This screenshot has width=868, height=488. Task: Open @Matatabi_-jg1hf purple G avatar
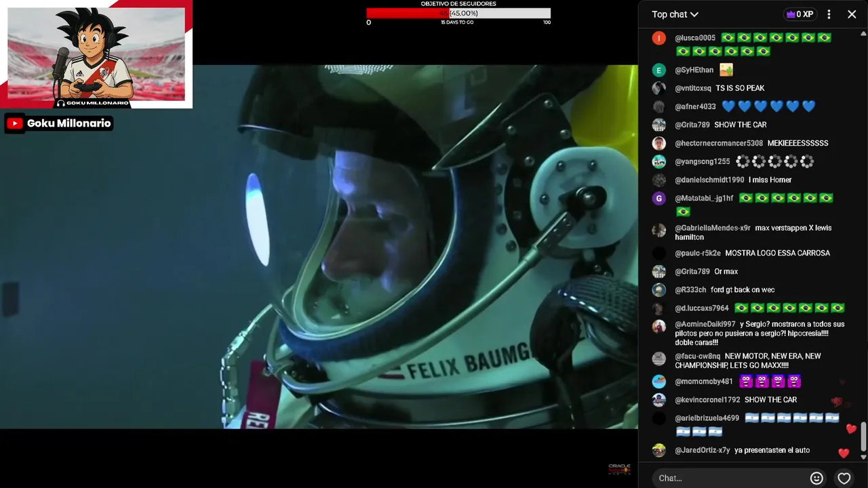[659, 198]
